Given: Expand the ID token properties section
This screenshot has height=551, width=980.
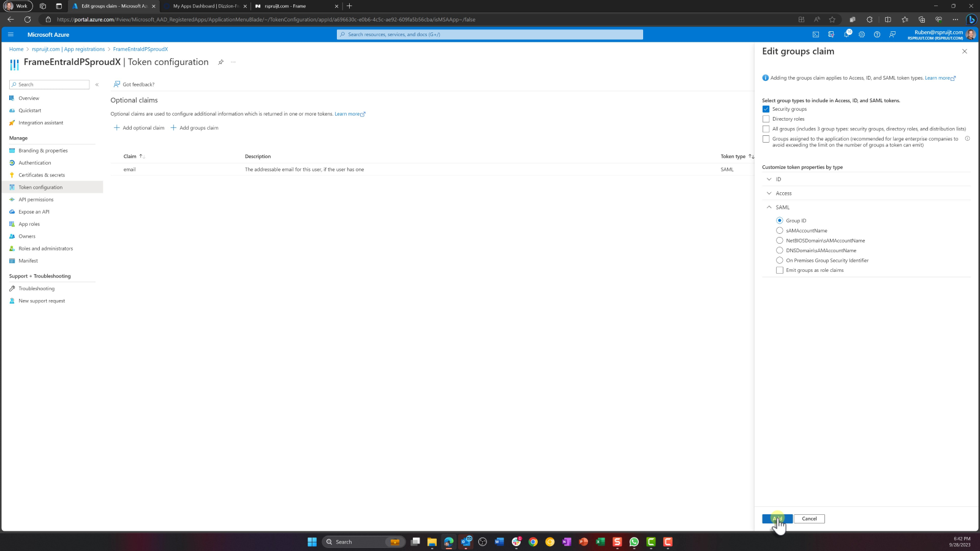Looking at the screenshot, I should click(x=769, y=179).
